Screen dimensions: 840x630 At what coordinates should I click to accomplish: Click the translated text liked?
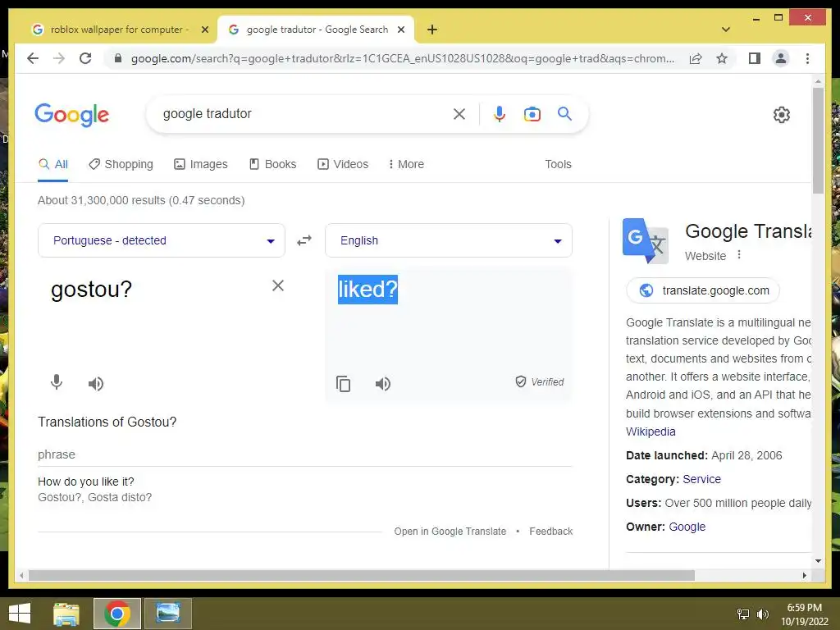point(367,290)
